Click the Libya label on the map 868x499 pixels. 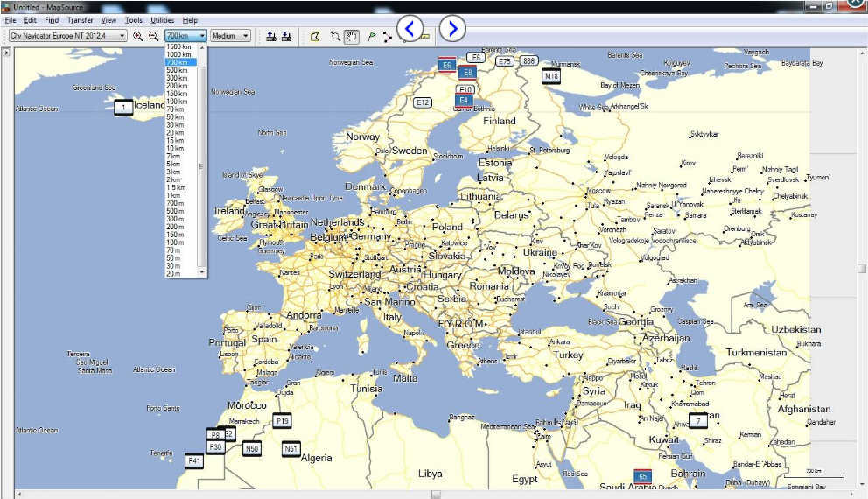pos(430,474)
